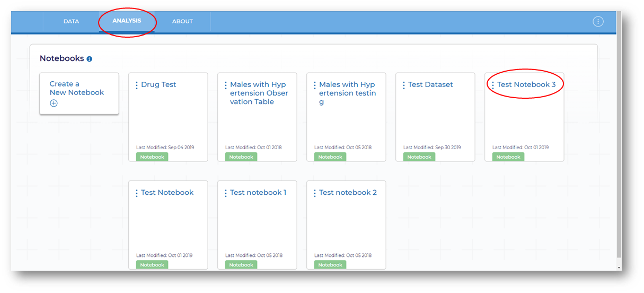This screenshot has width=644, height=293.
Task: Open the three-dot menu on Drug Test card
Action: [x=137, y=85]
